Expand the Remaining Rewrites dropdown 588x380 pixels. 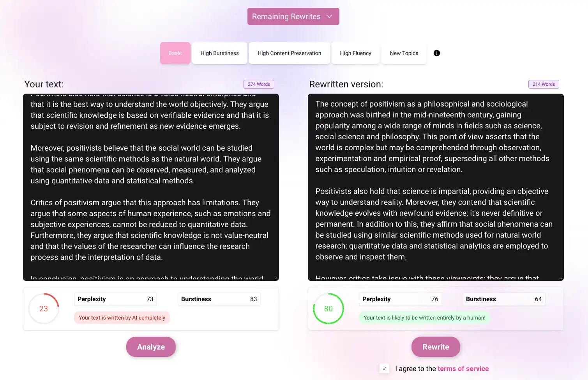(x=293, y=16)
